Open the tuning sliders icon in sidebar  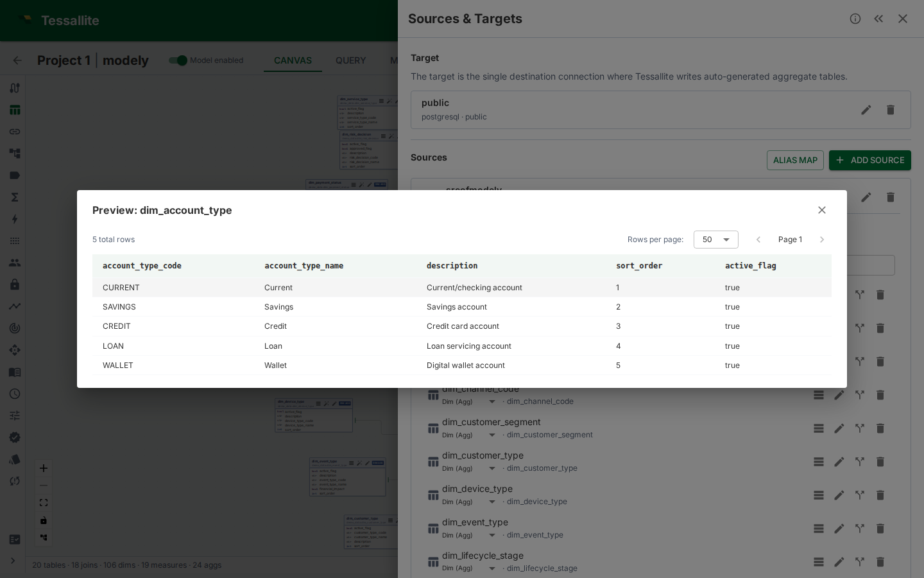tap(14, 416)
